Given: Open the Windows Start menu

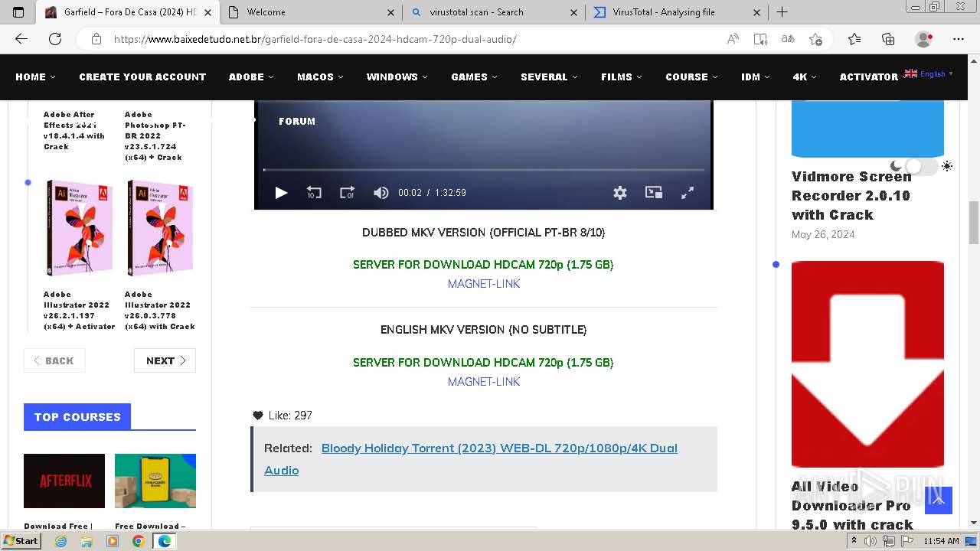Looking at the screenshot, I should point(21,541).
